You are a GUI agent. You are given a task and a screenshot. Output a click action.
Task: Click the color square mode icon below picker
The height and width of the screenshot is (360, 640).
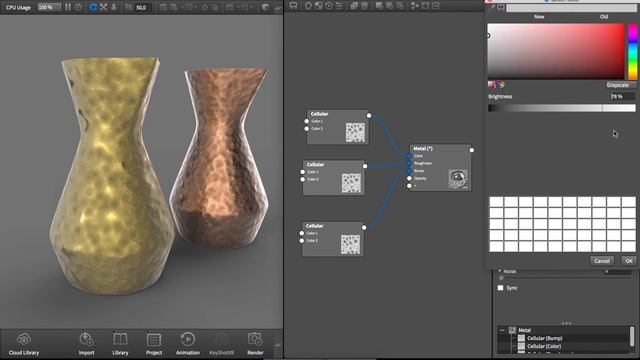click(492, 84)
